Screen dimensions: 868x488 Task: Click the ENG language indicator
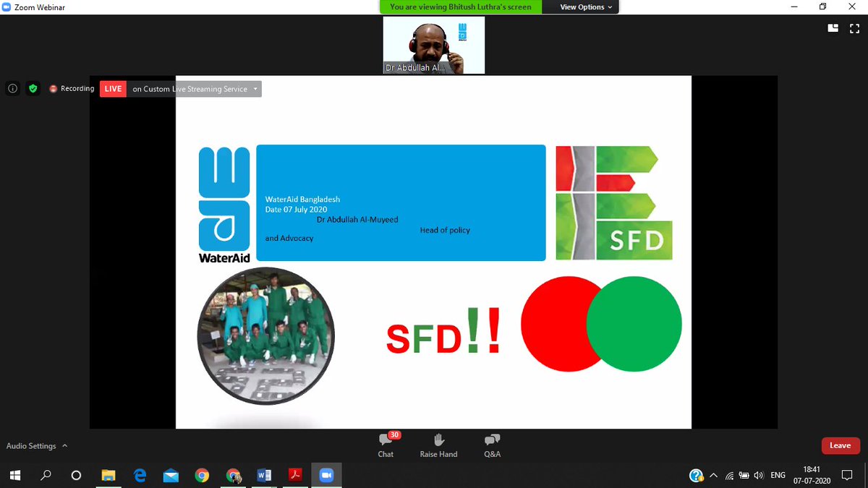(778, 475)
